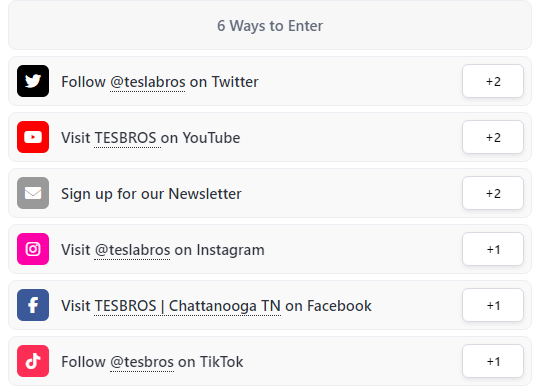Claim +2 entries for the Newsletter signup
Screen dimensions: 540x392
click(x=493, y=193)
